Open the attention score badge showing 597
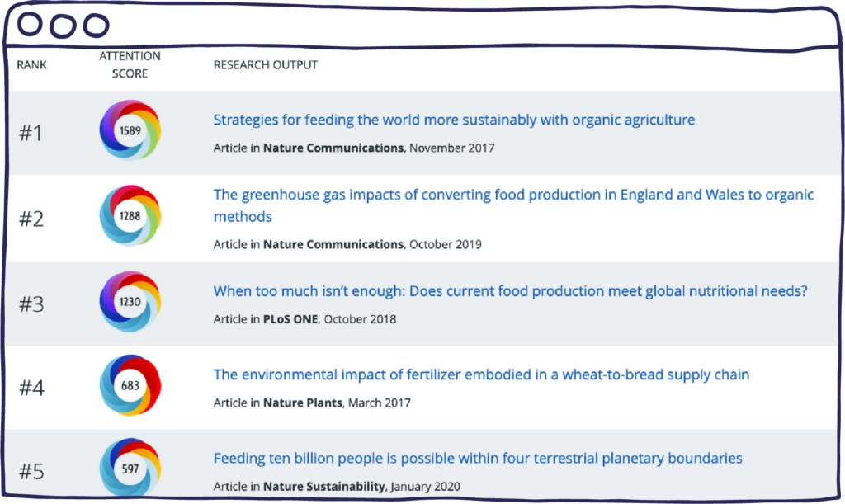This screenshot has width=845, height=504. tap(130, 467)
